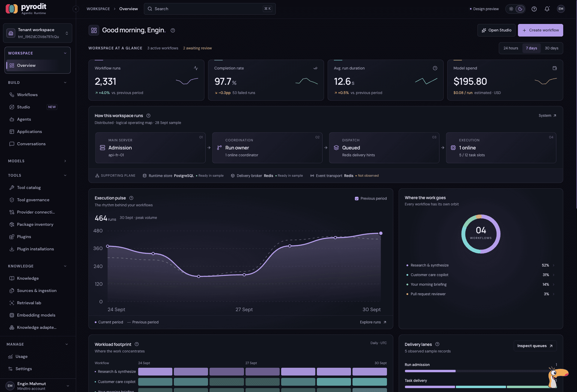Click the help icon beside How this workspace runs
The height and width of the screenshot is (392, 577).
148,116
